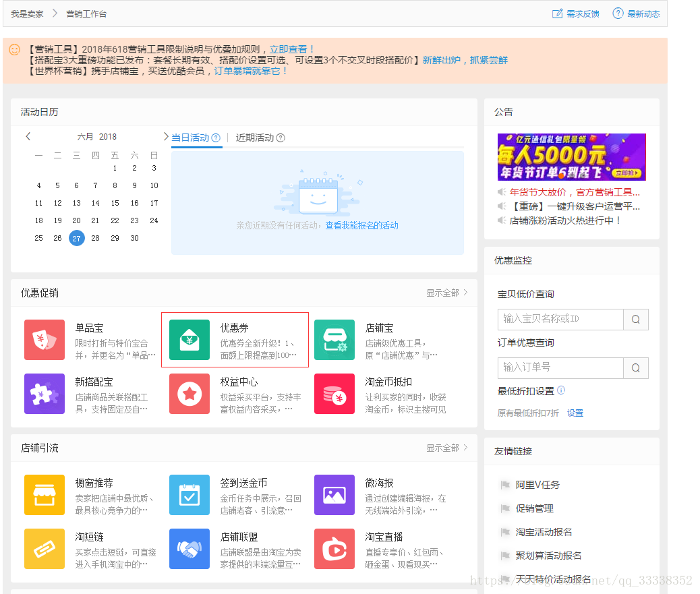This screenshot has height=594, width=700.
Task: Click the speaker icon beside 店铺涨粉活动
Action: pyautogui.click(x=502, y=220)
